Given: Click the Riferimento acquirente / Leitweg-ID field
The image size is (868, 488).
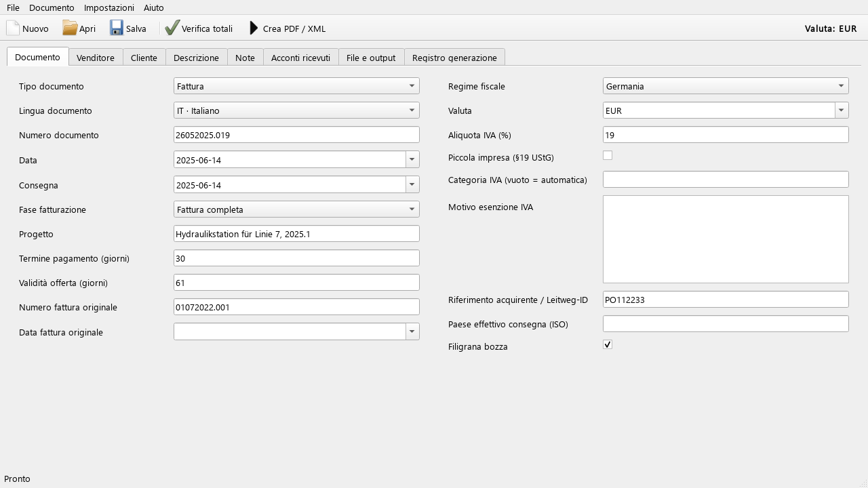Looking at the screenshot, I should tap(726, 300).
